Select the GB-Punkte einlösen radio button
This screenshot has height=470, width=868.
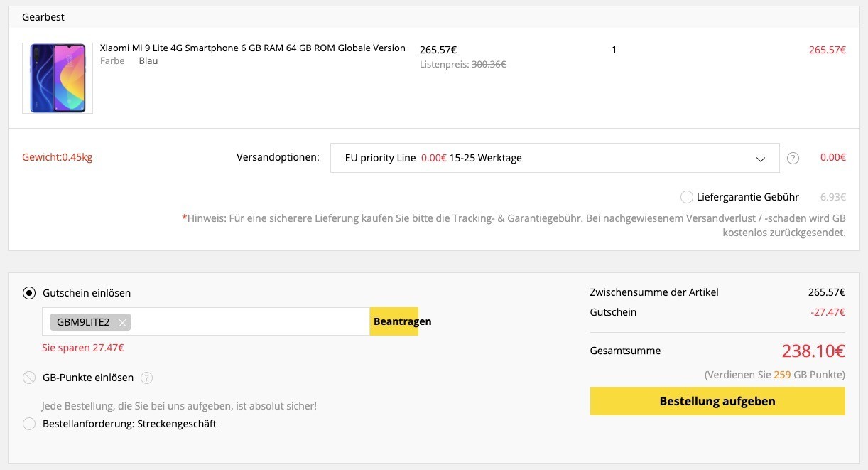click(x=29, y=378)
